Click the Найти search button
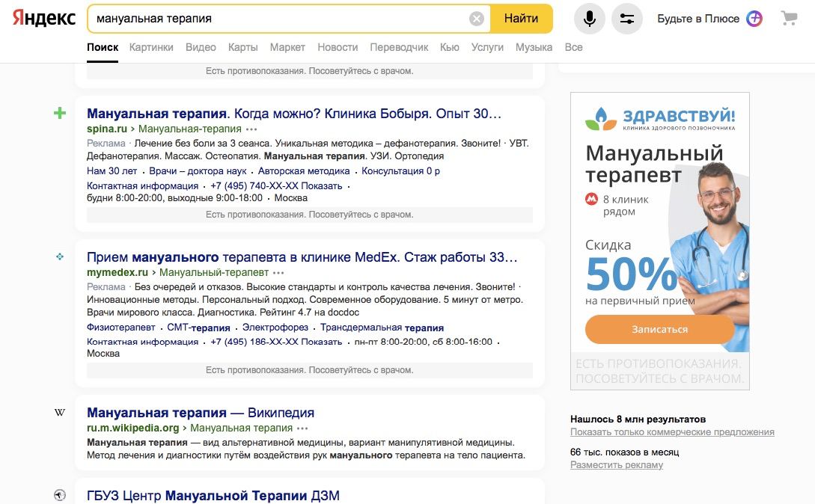Image resolution: width=815 pixels, height=504 pixels. click(x=522, y=19)
